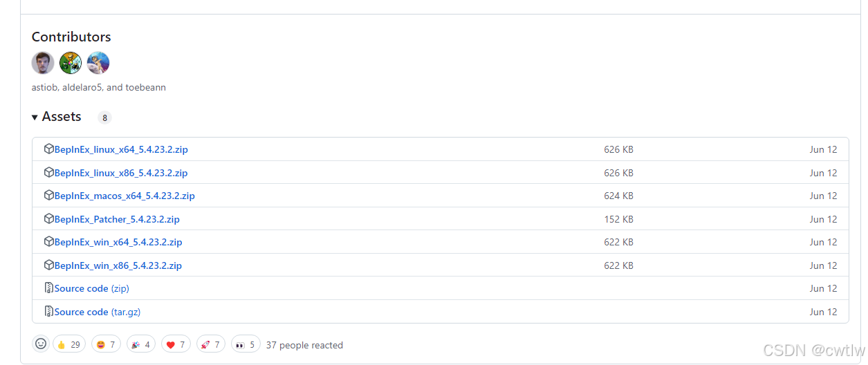Image resolution: width=868 pixels, height=365 pixels.
Task: Toggle the heart reaction with 7
Action: tap(176, 344)
